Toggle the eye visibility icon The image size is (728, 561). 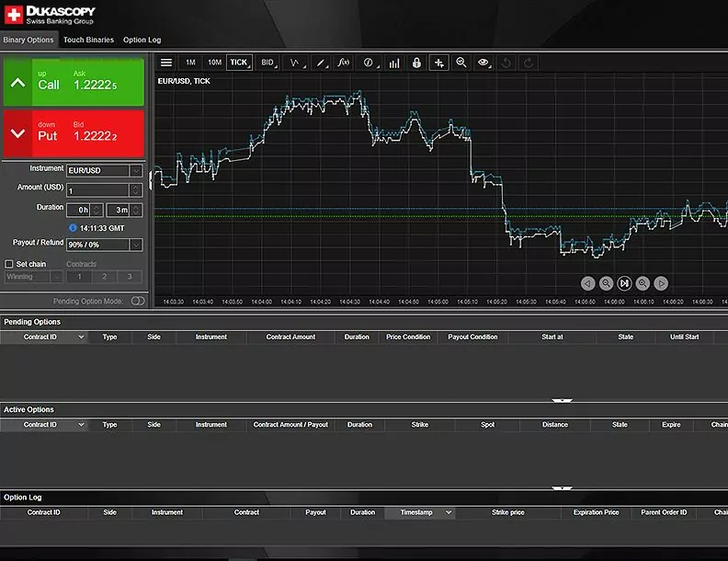(483, 63)
